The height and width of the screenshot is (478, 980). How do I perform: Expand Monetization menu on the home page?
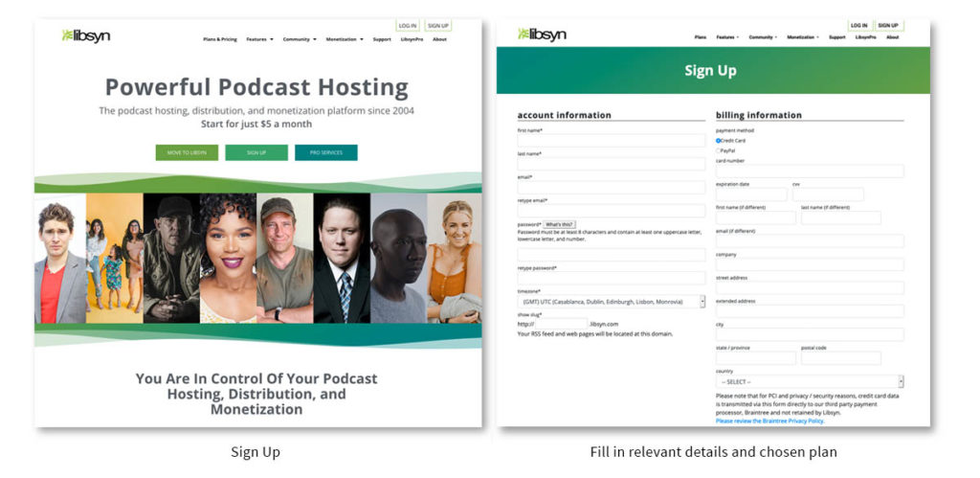[x=345, y=39]
